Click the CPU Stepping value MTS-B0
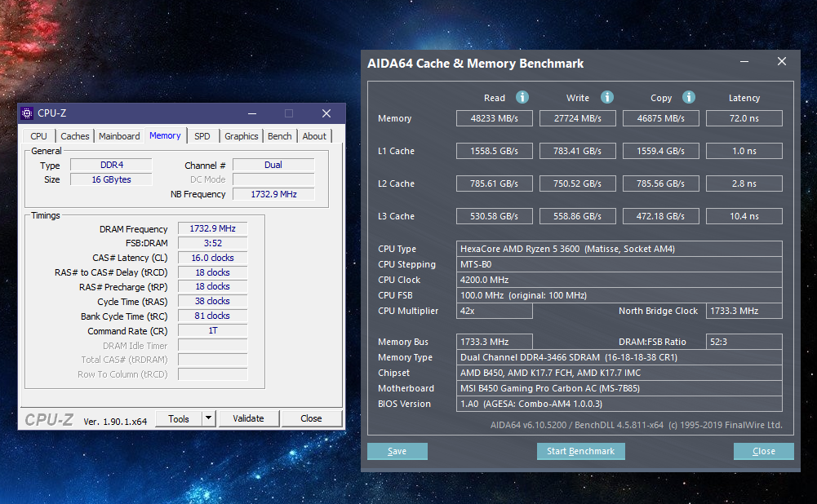The image size is (817, 504). tap(619, 264)
